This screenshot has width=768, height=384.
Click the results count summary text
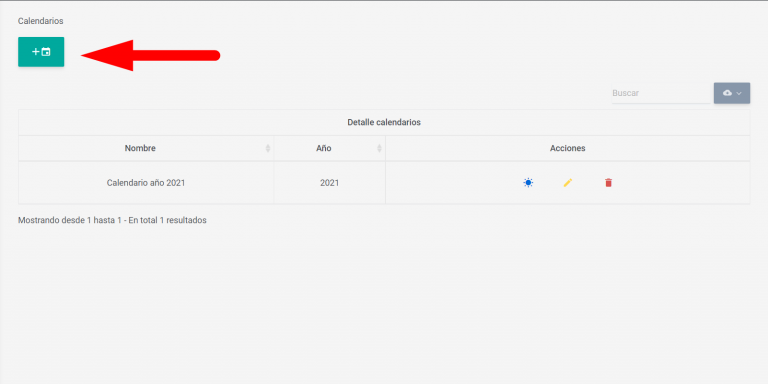112,220
